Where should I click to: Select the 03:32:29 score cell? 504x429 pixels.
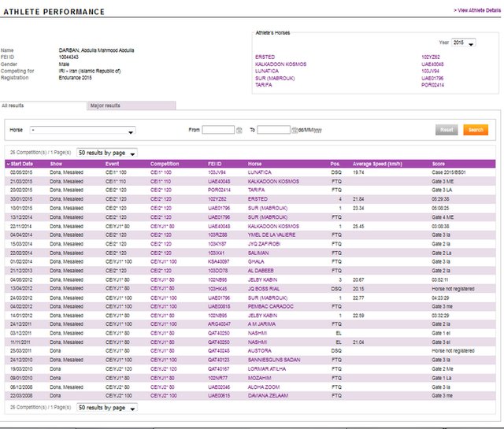[440, 316]
